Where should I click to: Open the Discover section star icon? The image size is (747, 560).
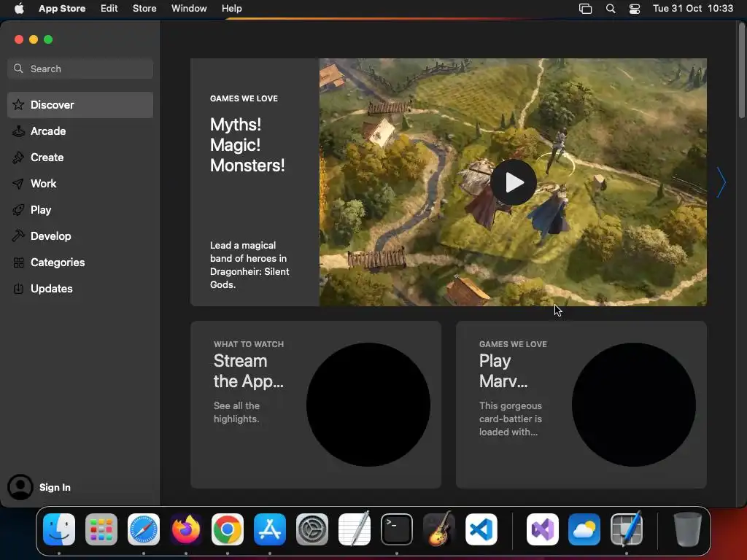pyautogui.click(x=18, y=105)
